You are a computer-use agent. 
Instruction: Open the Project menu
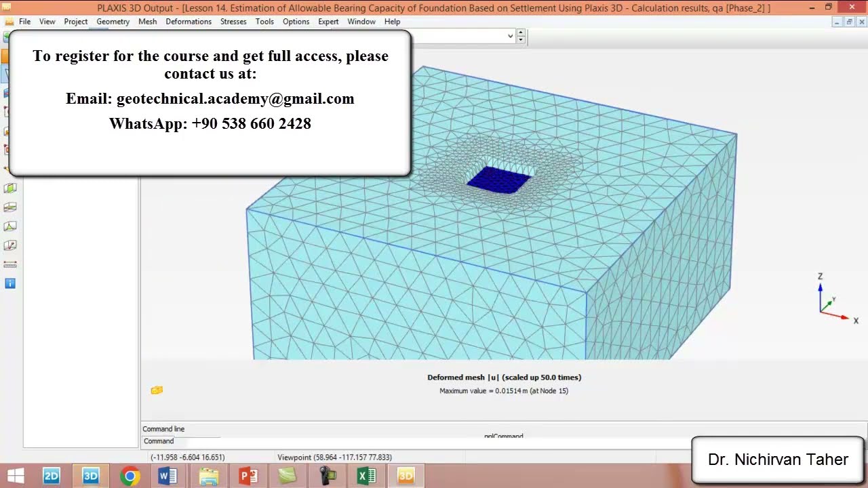pos(76,22)
